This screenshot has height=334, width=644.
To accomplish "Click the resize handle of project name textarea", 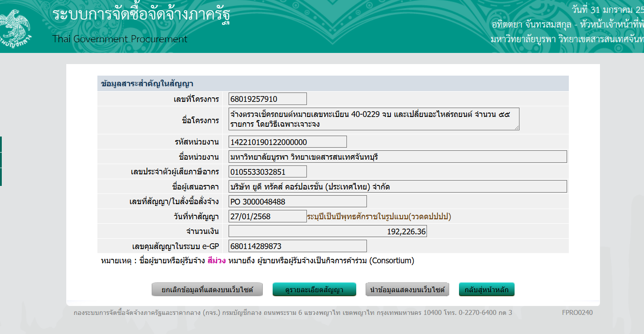I will coord(516,127).
